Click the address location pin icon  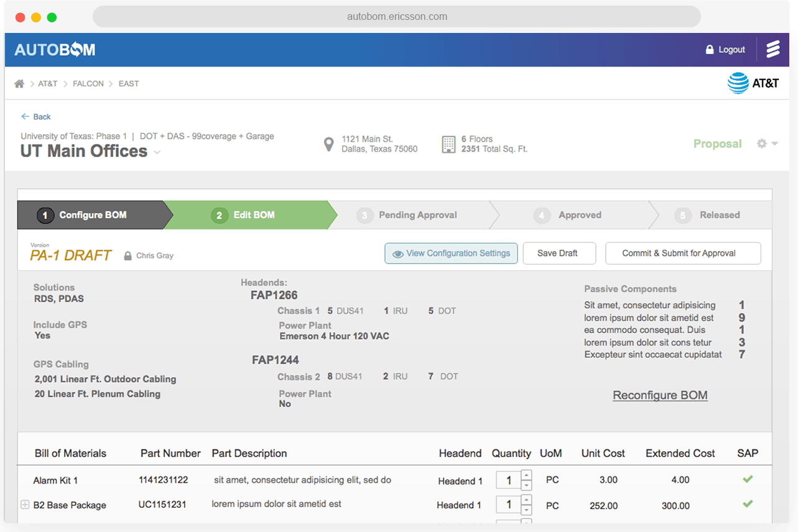[329, 145]
